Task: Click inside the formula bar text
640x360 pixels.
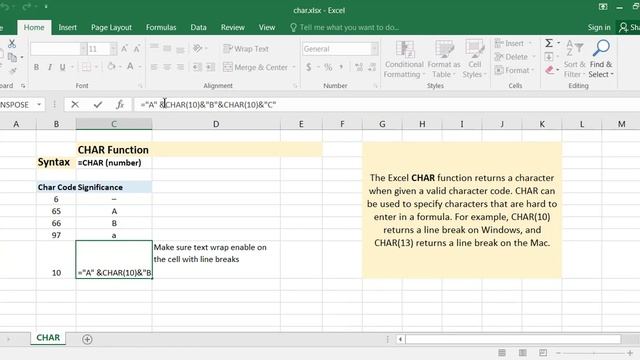Action: [x=208, y=104]
